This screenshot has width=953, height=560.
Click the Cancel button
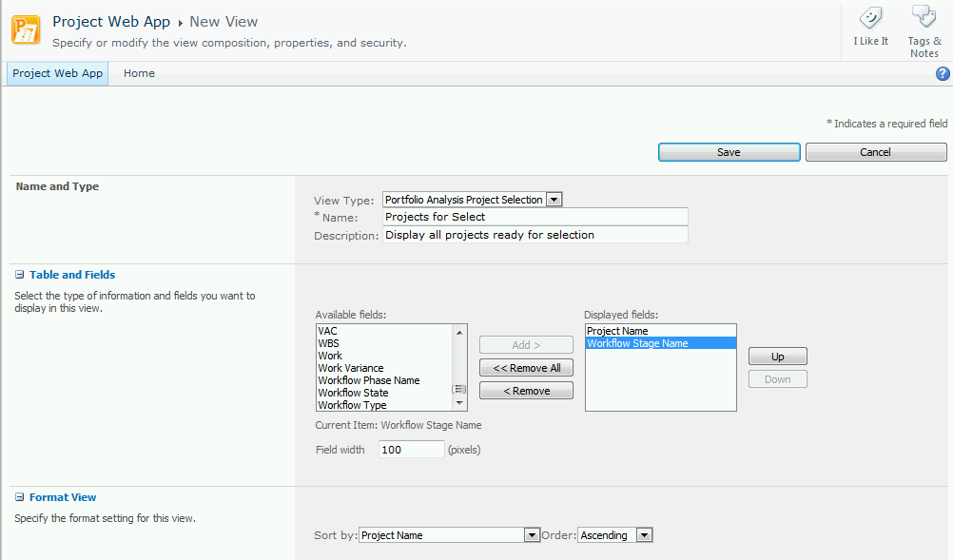pos(876,152)
